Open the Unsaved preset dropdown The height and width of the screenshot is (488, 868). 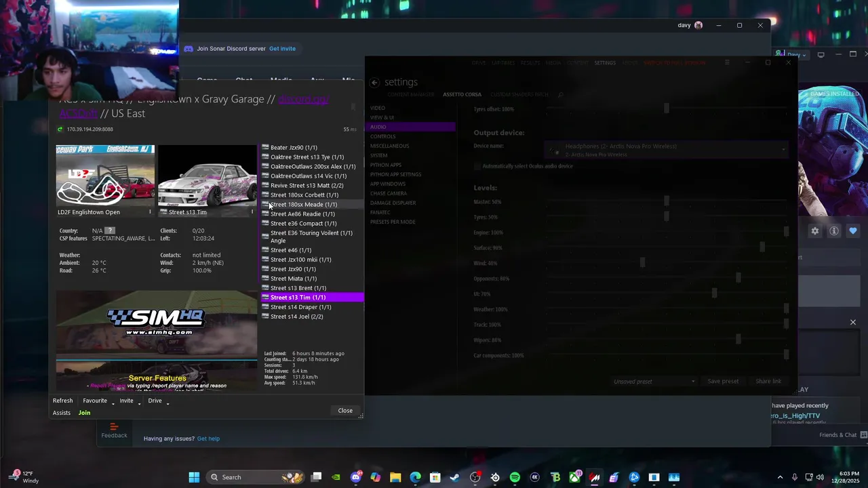point(654,382)
